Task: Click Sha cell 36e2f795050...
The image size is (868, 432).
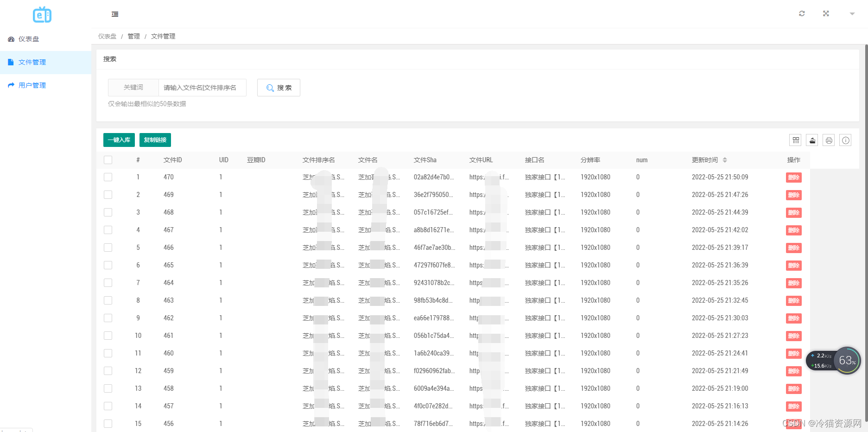Action: click(x=433, y=195)
